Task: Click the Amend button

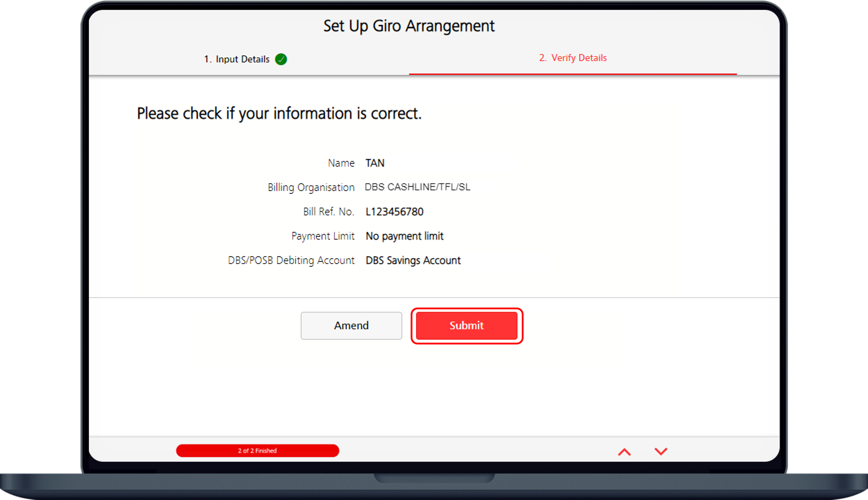Action: tap(351, 325)
